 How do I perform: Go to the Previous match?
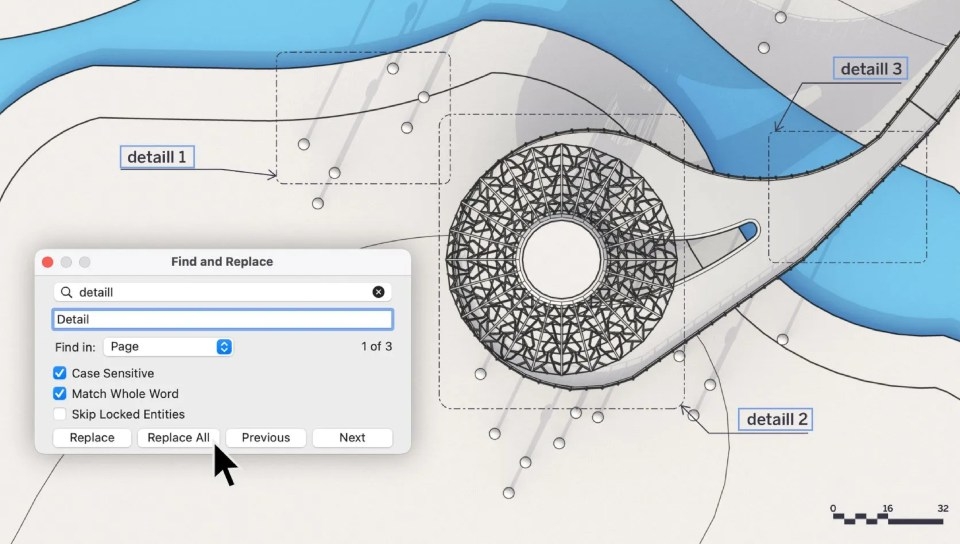pos(265,438)
